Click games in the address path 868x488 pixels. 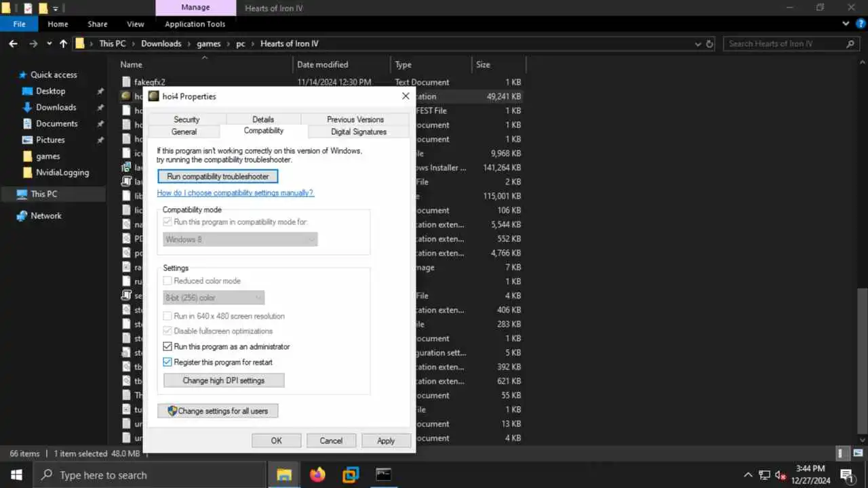(208, 43)
